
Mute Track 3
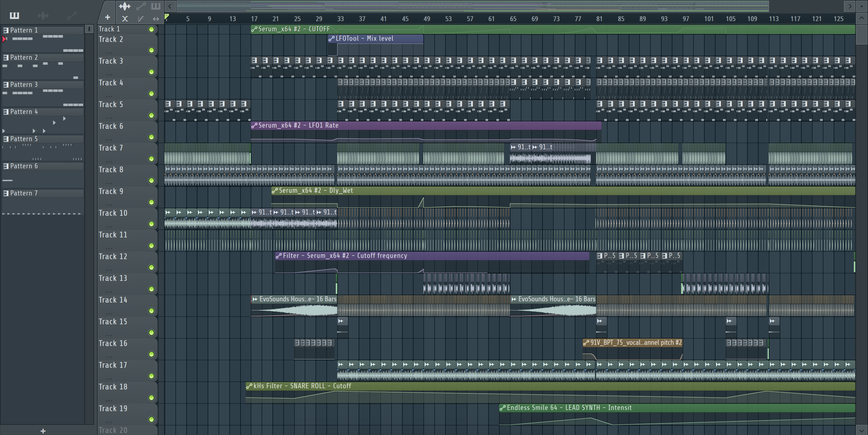(x=151, y=72)
